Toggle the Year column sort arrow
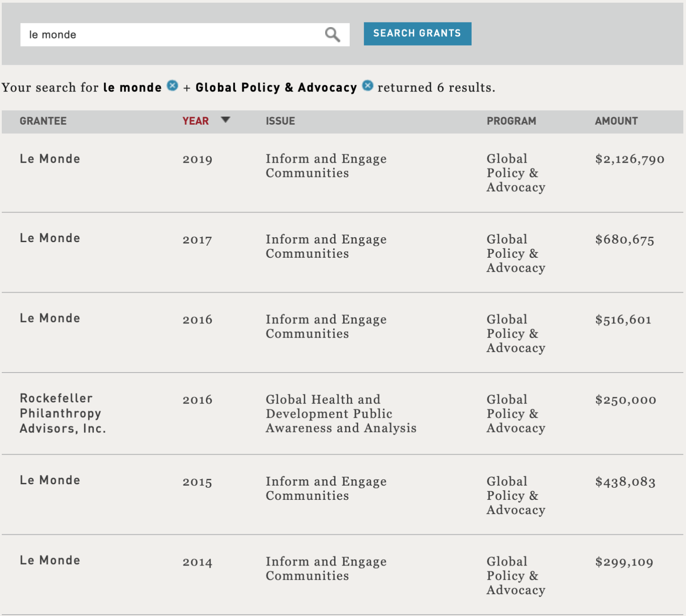This screenshot has height=616, width=686. (226, 120)
